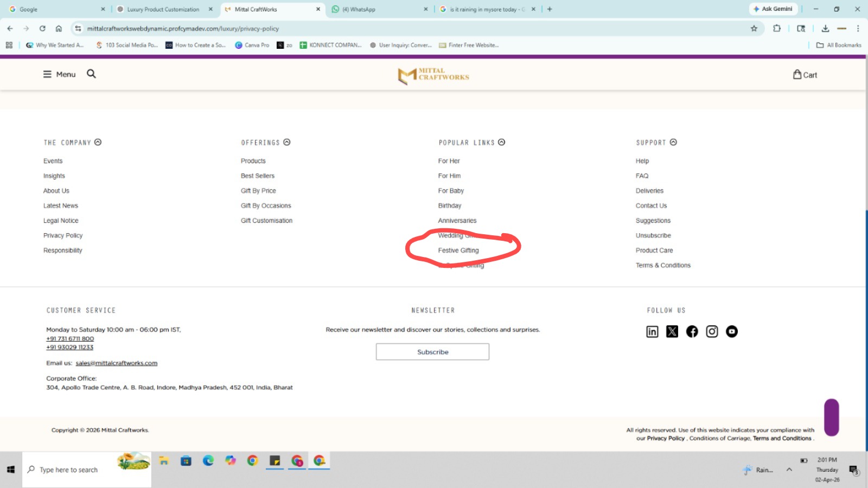868x488 pixels.
Task: Collapse the Offerings footer section
Action: (x=287, y=143)
